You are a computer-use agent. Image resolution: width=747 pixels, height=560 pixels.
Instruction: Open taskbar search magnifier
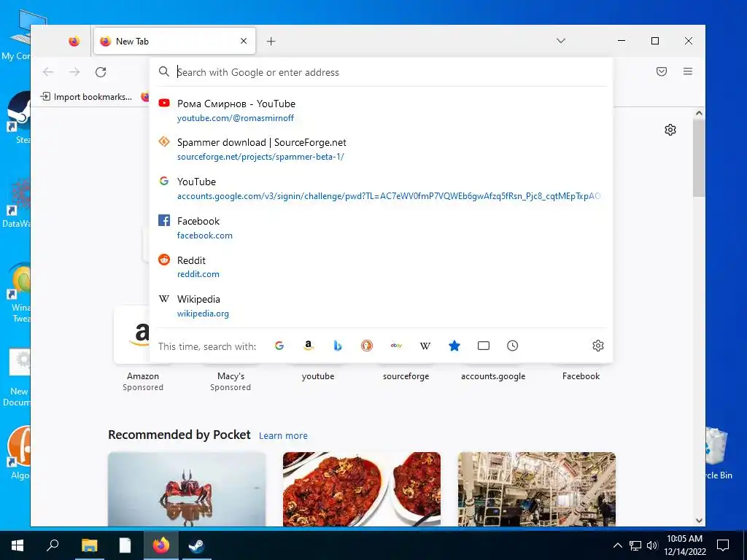click(53, 545)
